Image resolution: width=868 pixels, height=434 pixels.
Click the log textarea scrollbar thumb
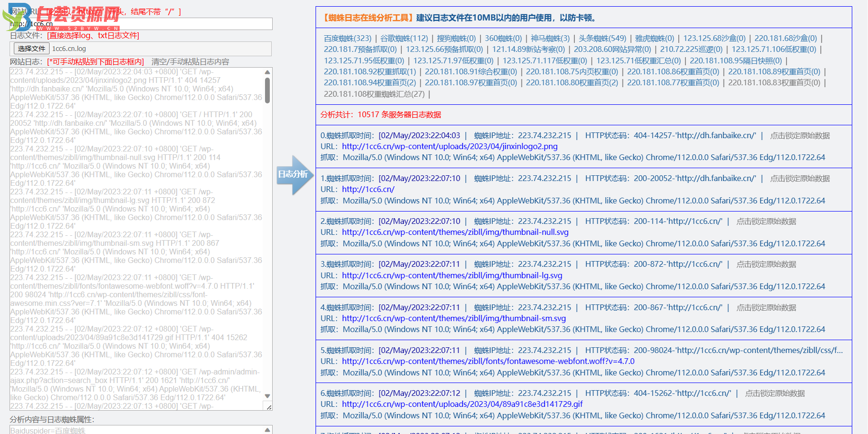(x=267, y=90)
